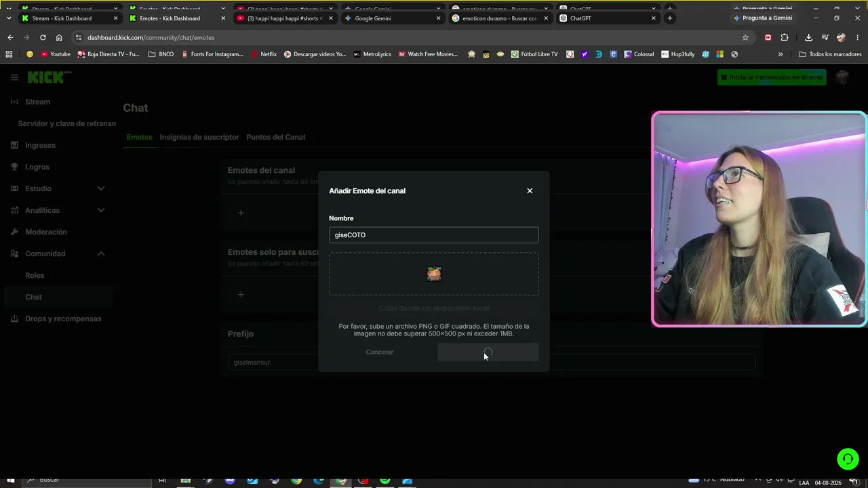Switch to the Google Gemini tab
This screenshot has height=488, width=868.
(392, 18)
